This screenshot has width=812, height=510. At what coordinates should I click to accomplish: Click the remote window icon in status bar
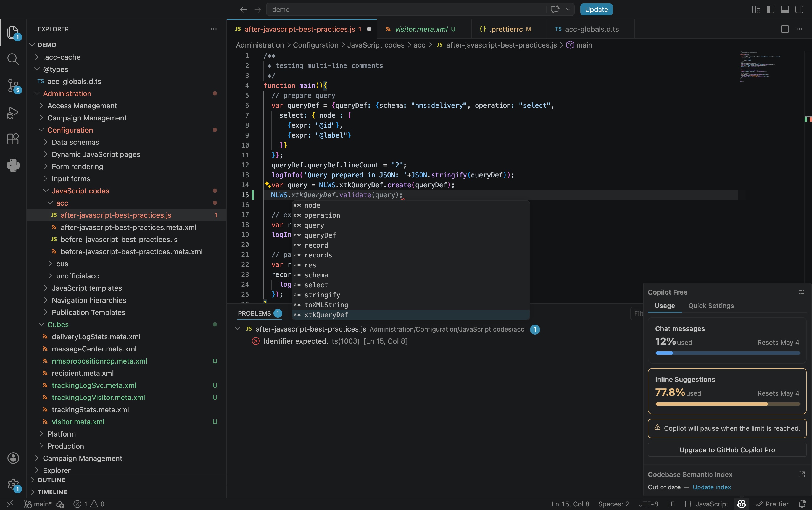10,504
